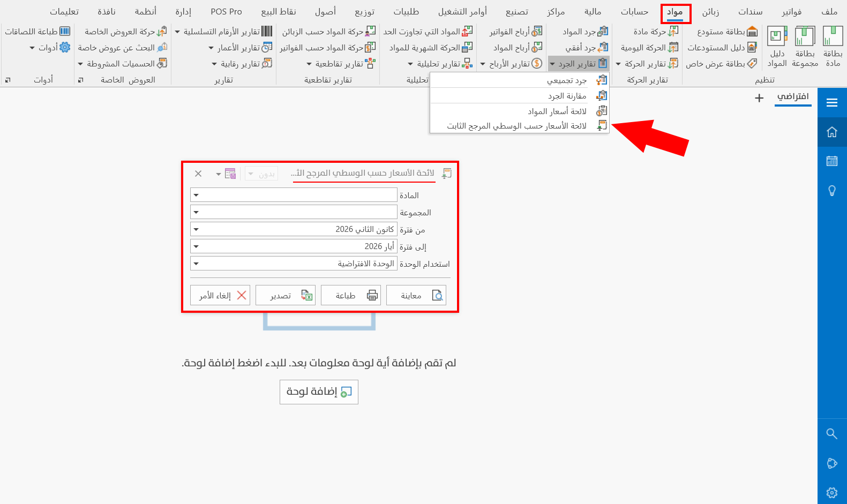Open حركة المواد حسب الفواتير report
This screenshot has width=847, height=504.
pos(328,48)
